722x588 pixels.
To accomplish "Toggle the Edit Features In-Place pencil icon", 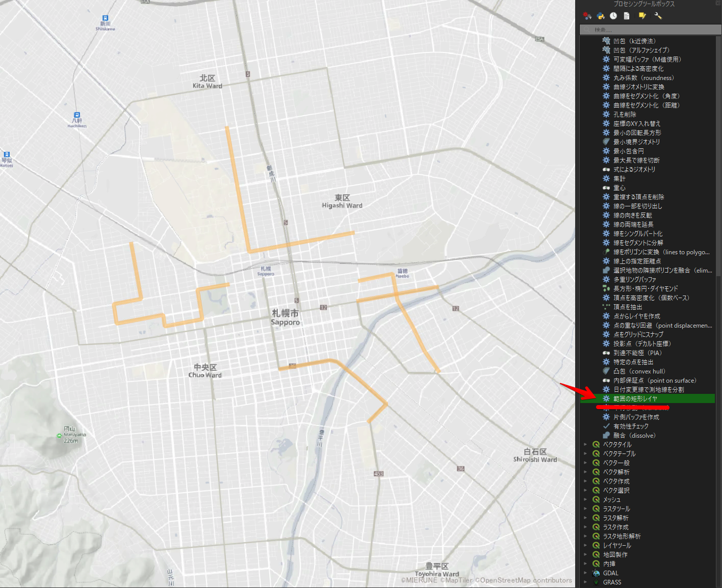I will point(642,16).
